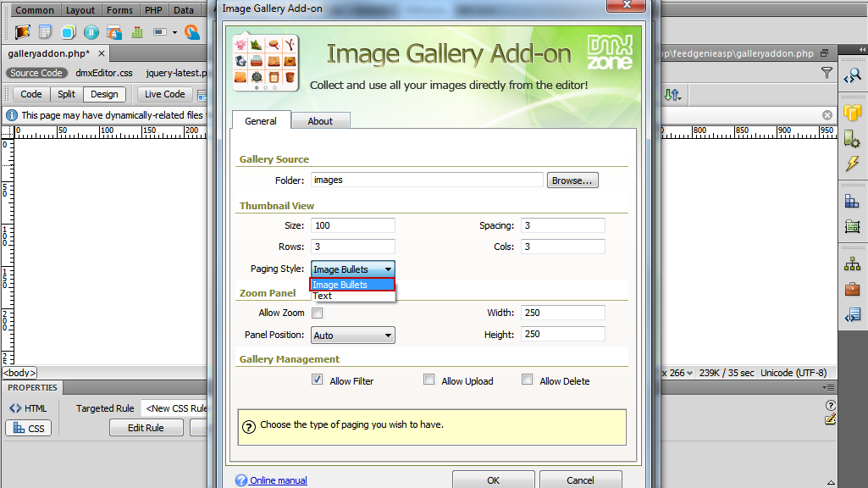Restore down the document window
Viewport: 868px width, 488px height.
tap(824, 53)
